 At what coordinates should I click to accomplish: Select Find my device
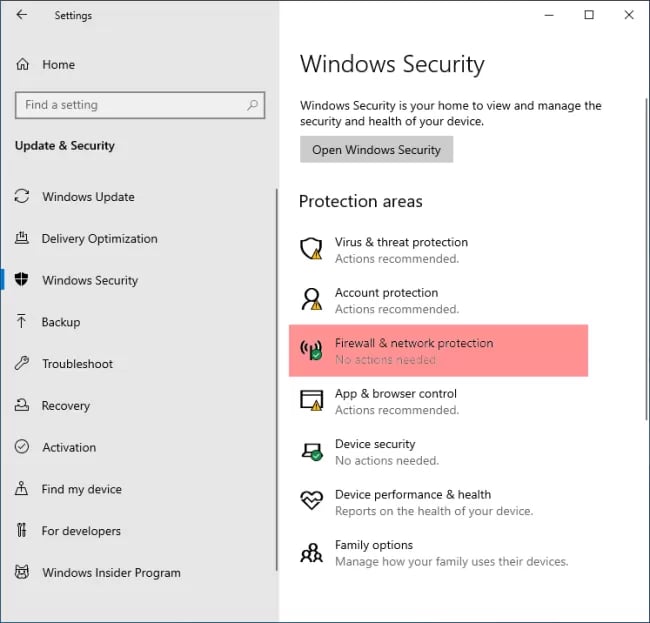click(82, 490)
